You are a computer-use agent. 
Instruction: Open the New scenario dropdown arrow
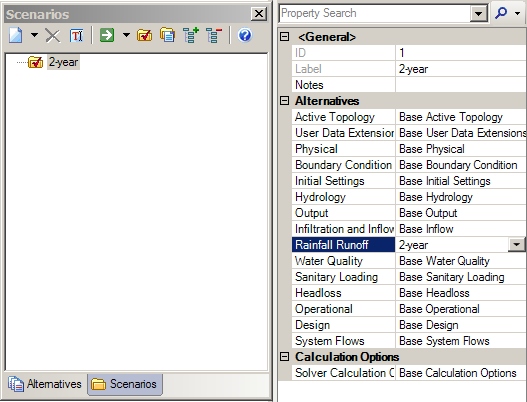click(x=34, y=35)
